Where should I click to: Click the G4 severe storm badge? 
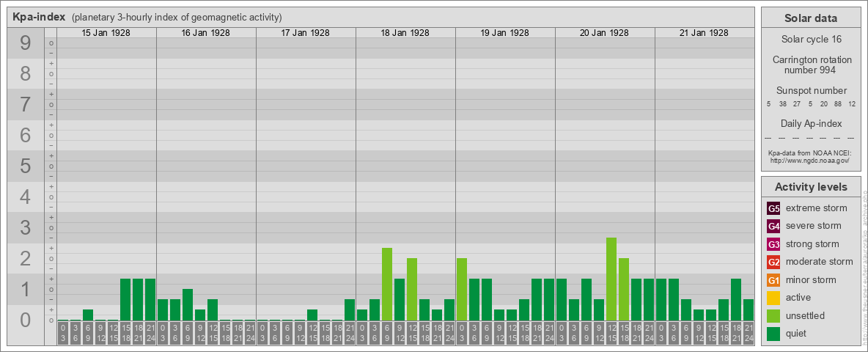[x=773, y=227]
